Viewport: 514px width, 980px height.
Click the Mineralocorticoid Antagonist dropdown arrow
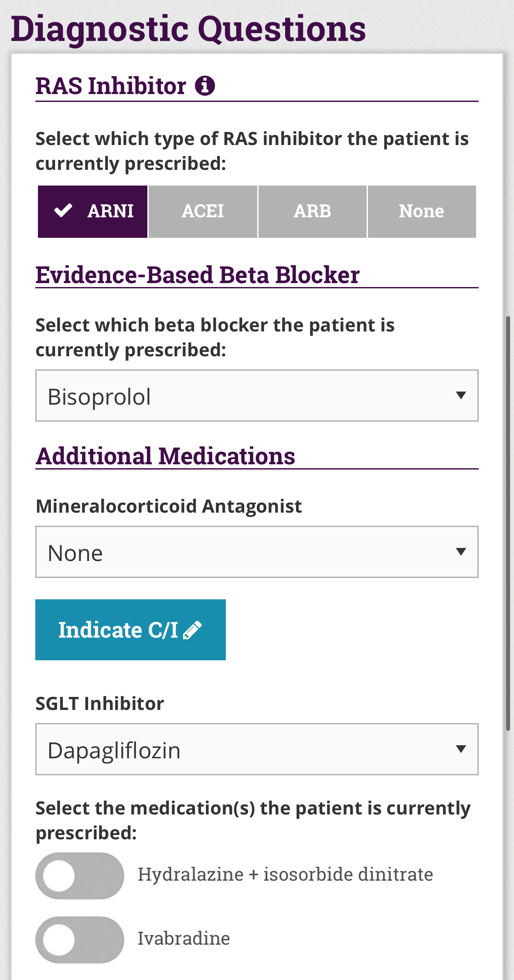click(460, 552)
